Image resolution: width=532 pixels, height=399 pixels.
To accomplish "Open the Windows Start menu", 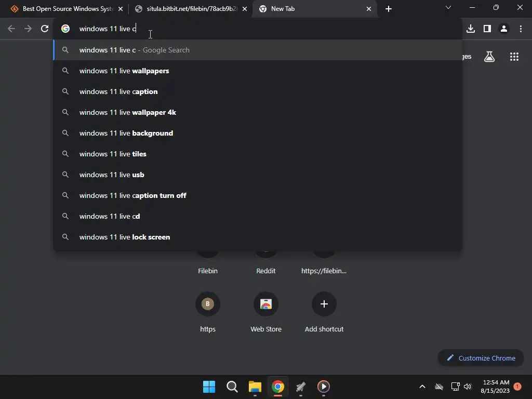I will [x=209, y=387].
